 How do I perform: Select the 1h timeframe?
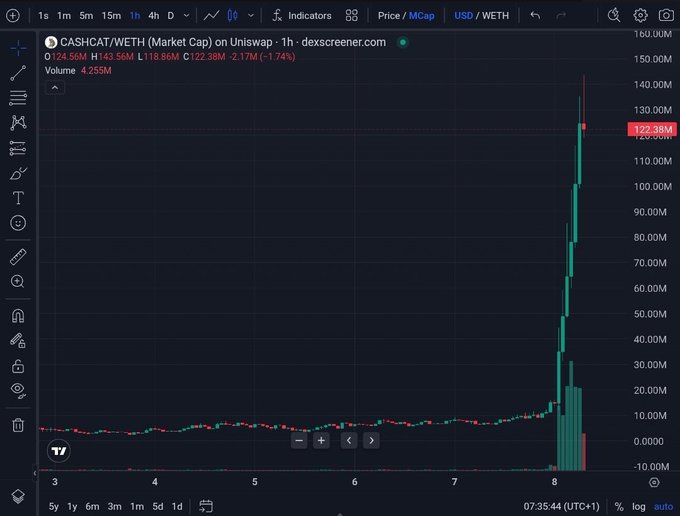135,16
